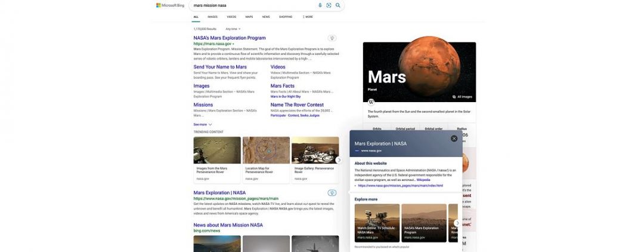
Task: Open Name The Rover Contest link
Action: pyautogui.click(x=297, y=105)
